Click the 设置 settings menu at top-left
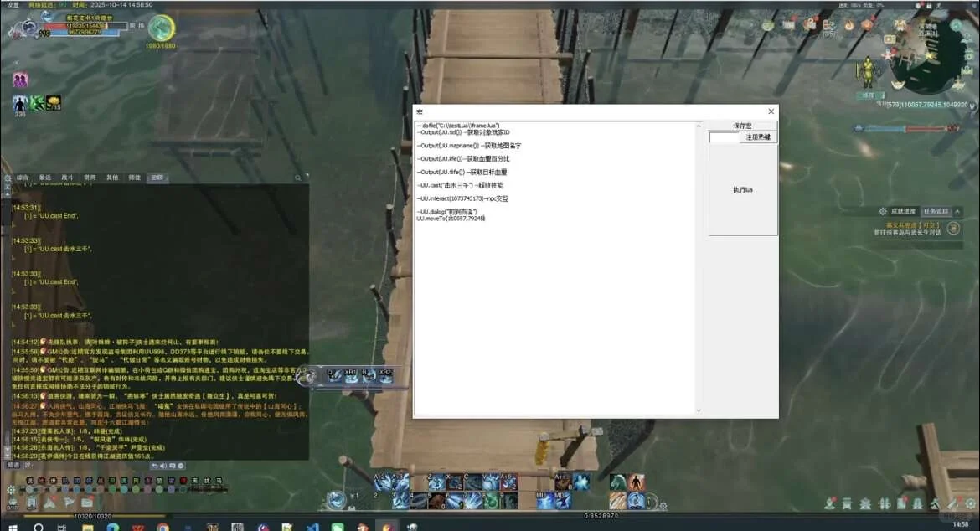980x531 pixels. point(13,4)
